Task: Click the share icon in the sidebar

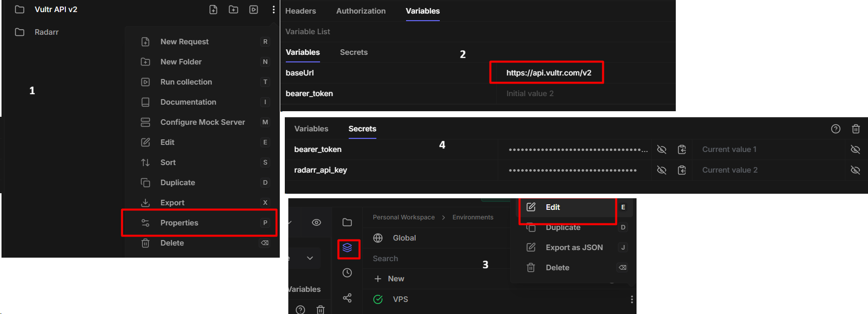Action: [347, 298]
